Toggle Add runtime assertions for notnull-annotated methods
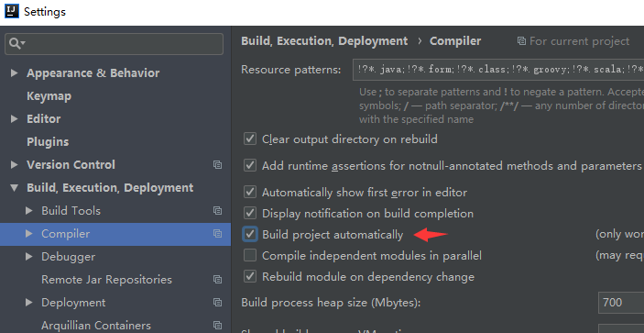Viewport: 644px width, 333px height. (x=250, y=165)
